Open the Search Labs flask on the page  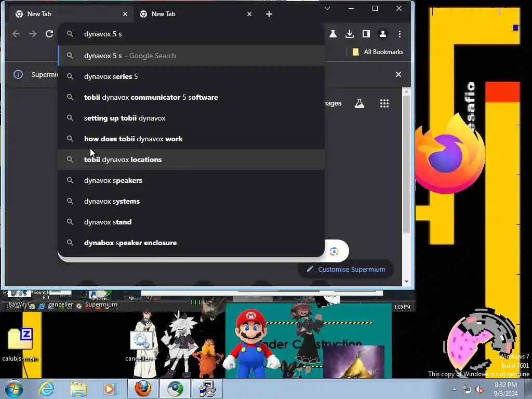pyautogui.click(x=360, y=103)
